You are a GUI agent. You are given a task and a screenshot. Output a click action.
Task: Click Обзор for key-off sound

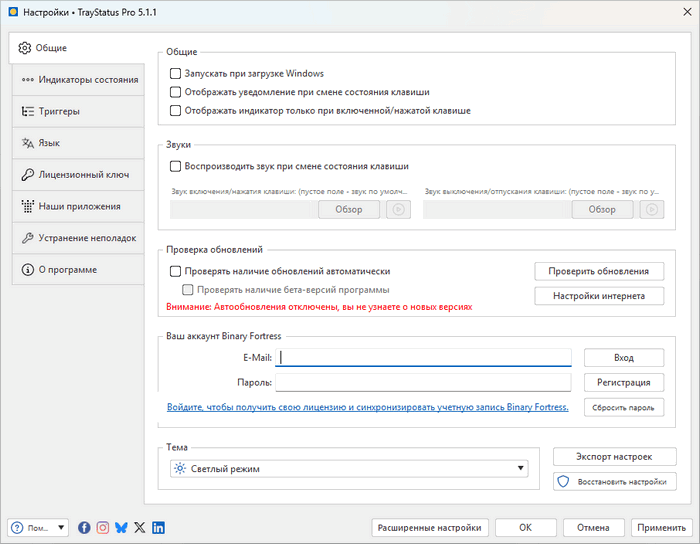[x=602, y=209]
